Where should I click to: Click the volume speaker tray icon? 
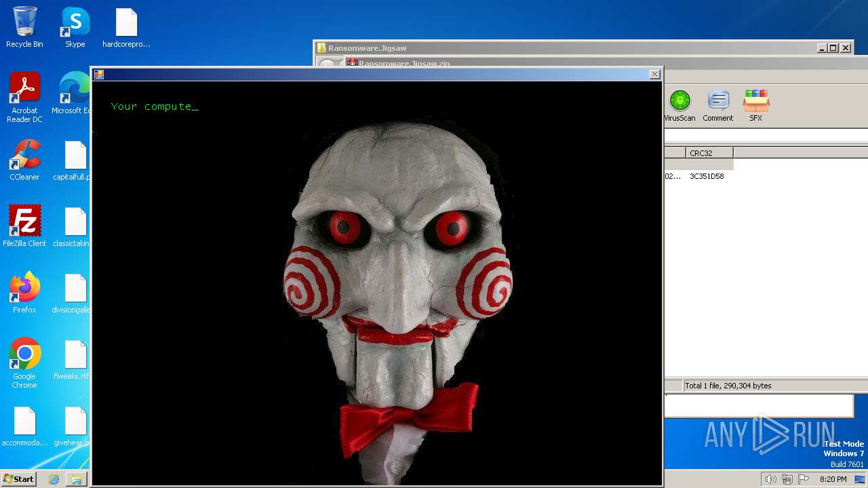(770, 479)
